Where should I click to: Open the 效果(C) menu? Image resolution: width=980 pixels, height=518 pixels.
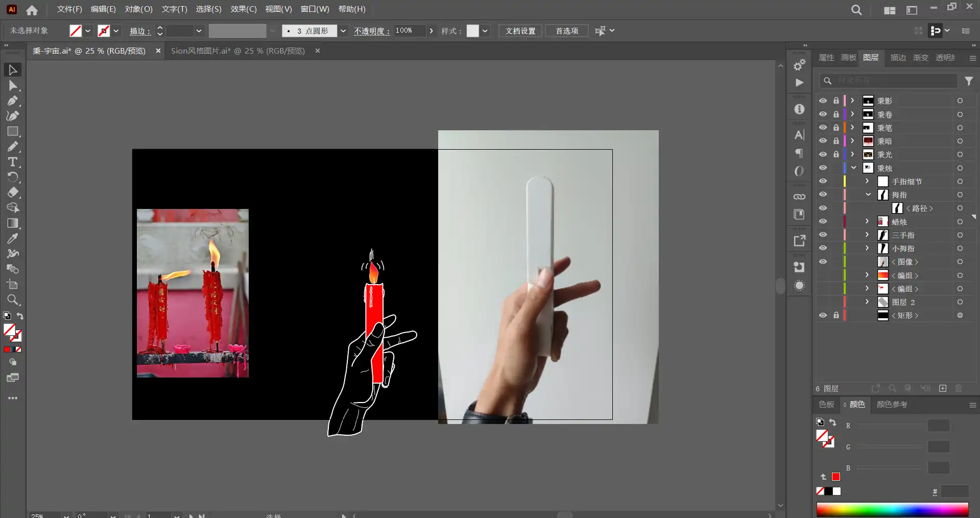point(243,9)
